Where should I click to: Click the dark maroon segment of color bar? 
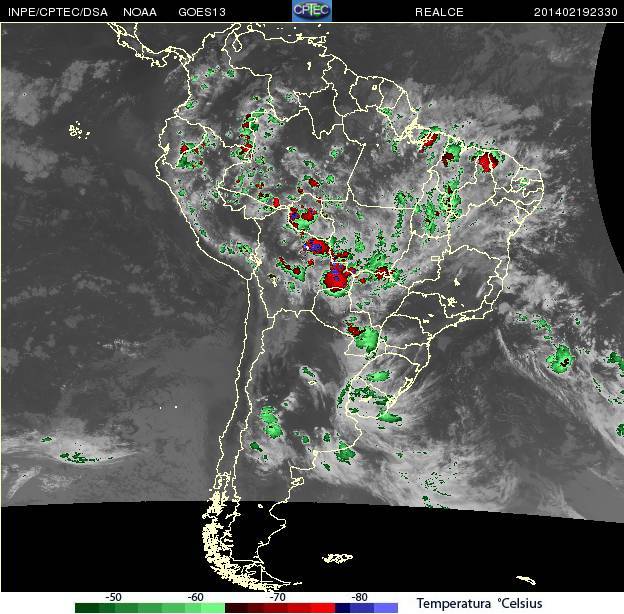coord(237,608)
